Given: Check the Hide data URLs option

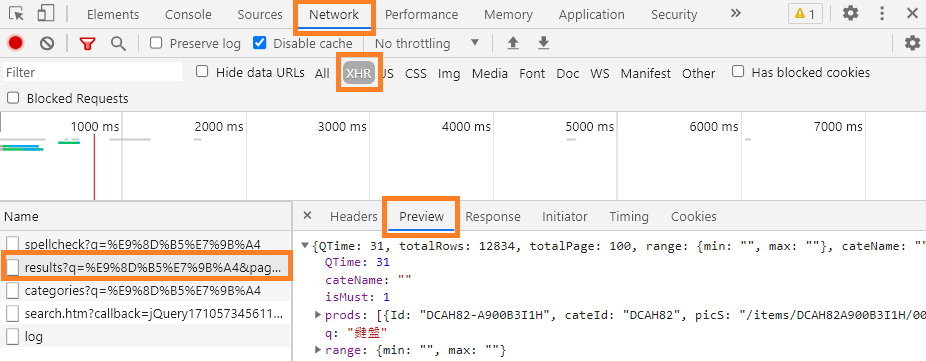Looking at the screenshot, I should [x=203, y=71].
